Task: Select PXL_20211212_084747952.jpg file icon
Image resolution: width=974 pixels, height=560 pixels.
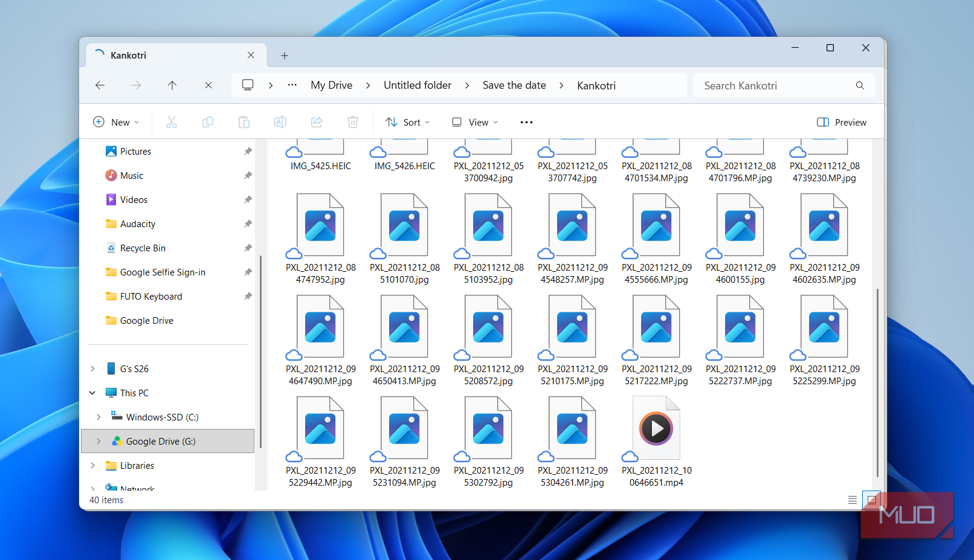Action: tap(320, 227)
